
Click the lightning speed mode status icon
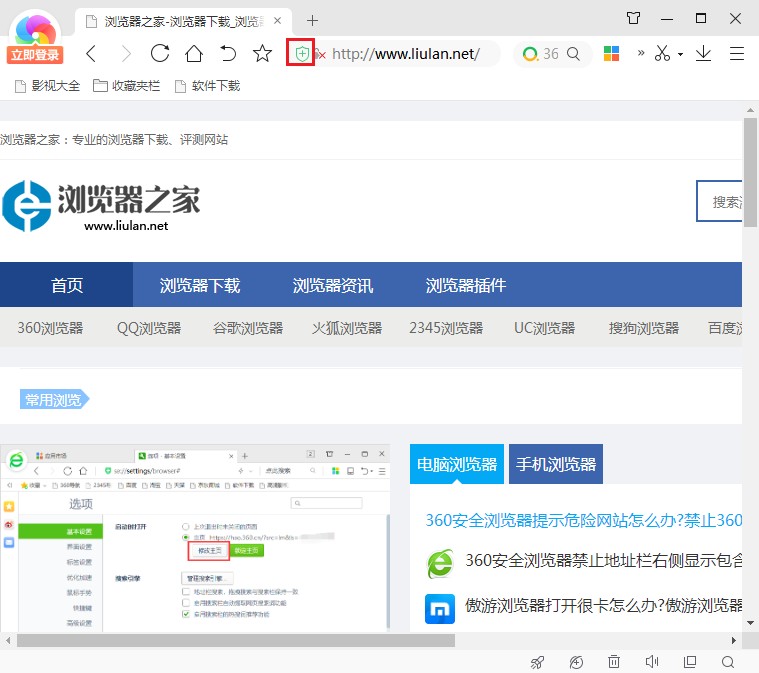(576, 662)
